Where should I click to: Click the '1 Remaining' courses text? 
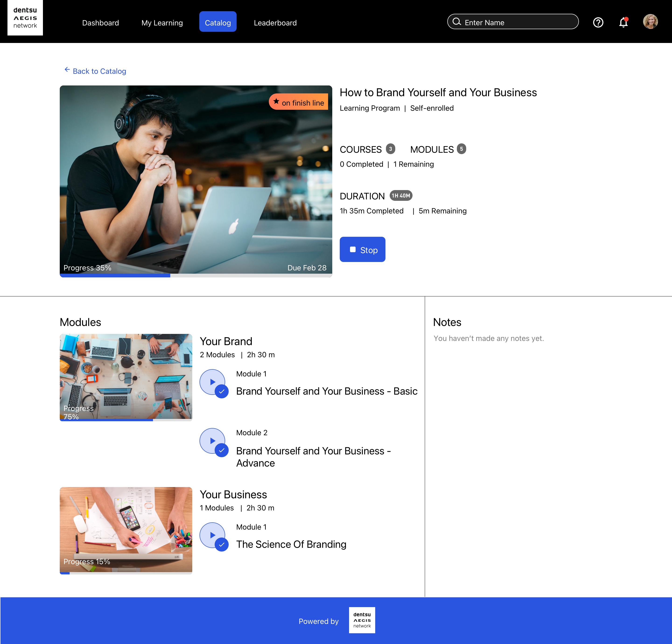[x=413, y=164]
